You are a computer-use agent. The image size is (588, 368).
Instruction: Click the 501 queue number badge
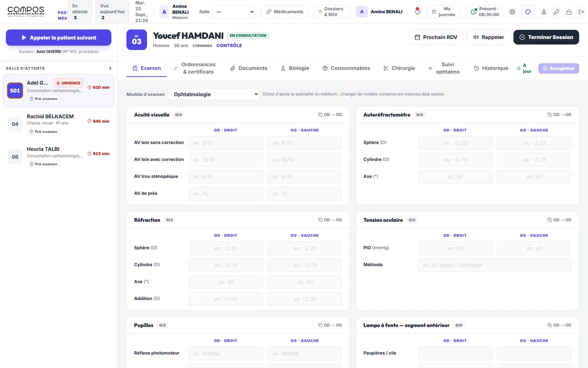tap(15, 91)
